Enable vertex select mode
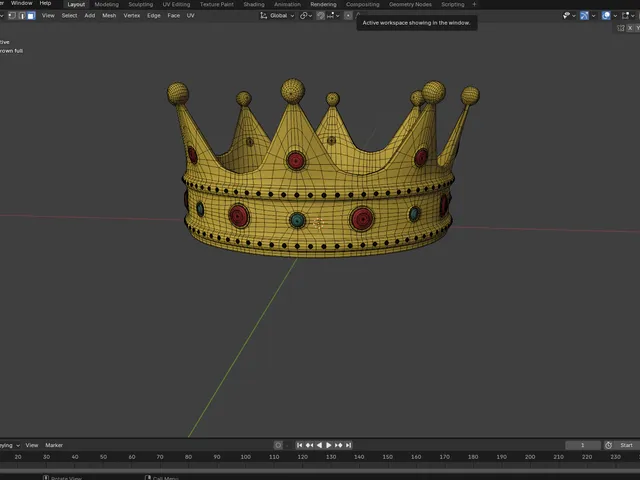 tap(12, 16)
